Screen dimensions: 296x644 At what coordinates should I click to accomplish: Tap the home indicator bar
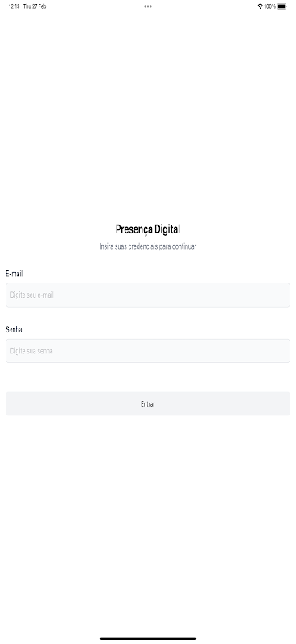tap(148, 638)
